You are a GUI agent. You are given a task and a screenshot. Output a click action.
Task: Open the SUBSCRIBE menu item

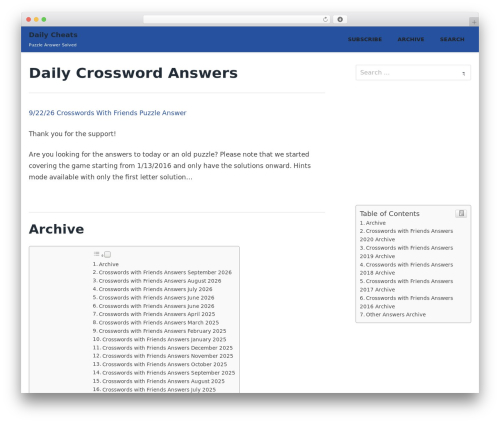coord(365,39)
